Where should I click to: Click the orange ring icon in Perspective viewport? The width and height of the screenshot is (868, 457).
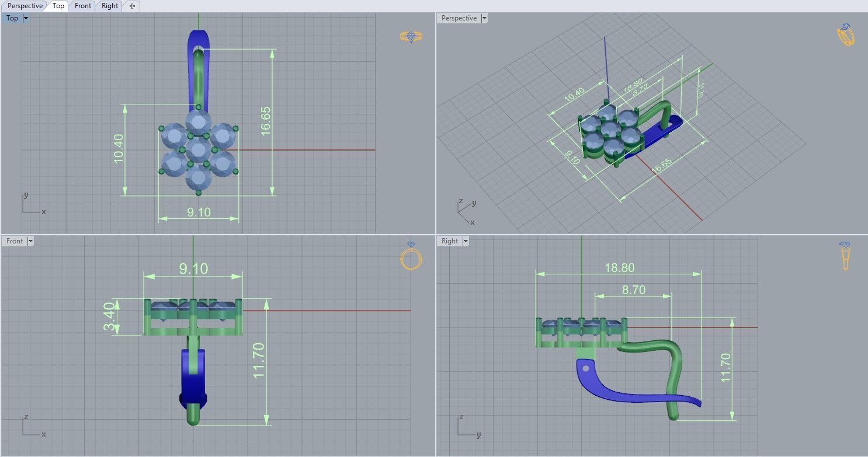(x=846, y=35)
